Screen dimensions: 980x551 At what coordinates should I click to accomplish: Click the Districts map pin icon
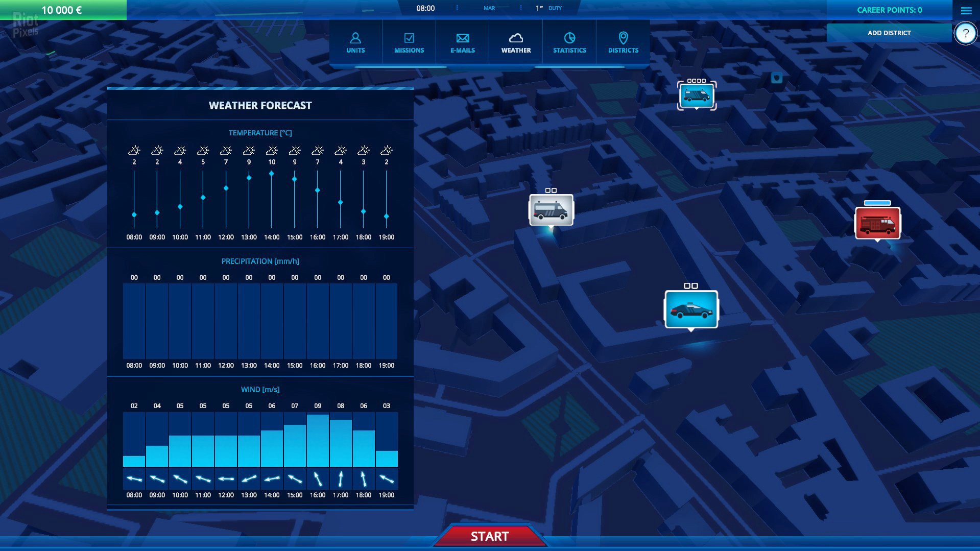(x=623, y=37)
